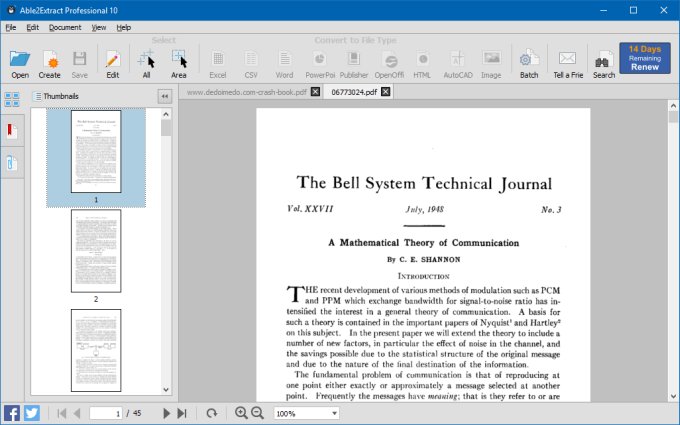Collapse the Thumbnails panel
The height and width of the screenshot is (425, 680).
click(165, 96)
